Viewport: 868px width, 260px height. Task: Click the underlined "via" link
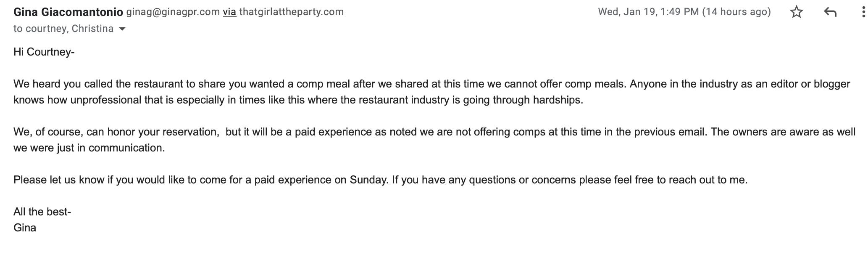pos(229,12)
